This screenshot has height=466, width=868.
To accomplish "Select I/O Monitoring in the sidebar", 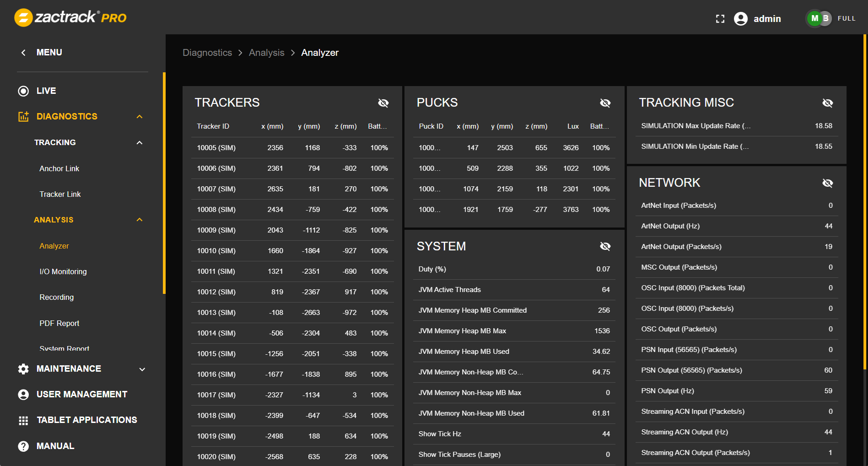I will tap(63, 271).
